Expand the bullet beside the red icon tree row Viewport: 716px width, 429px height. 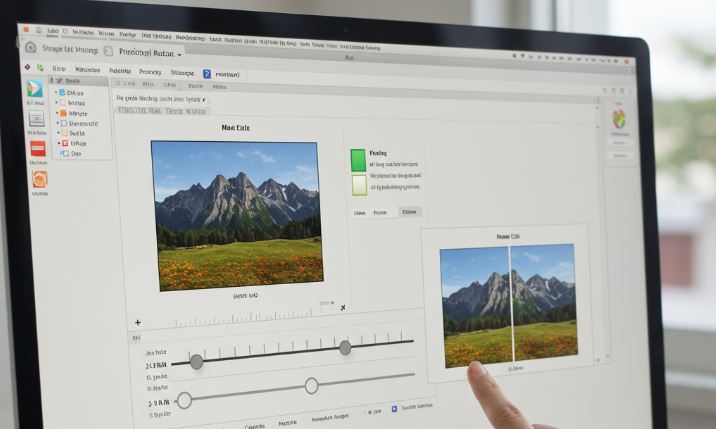pyautogui.click(x=59, y=143)
